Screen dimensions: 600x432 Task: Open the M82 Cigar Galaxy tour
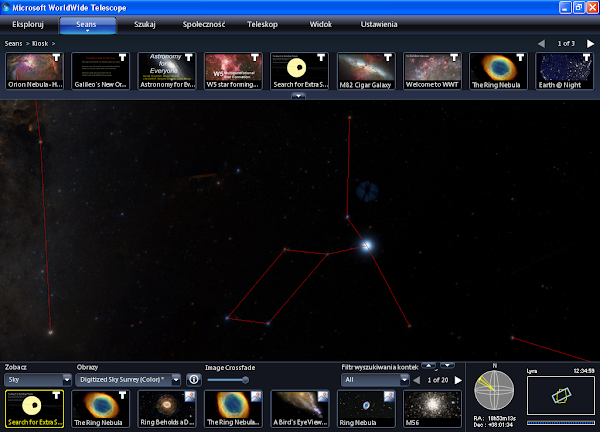(x=366, y=71)
